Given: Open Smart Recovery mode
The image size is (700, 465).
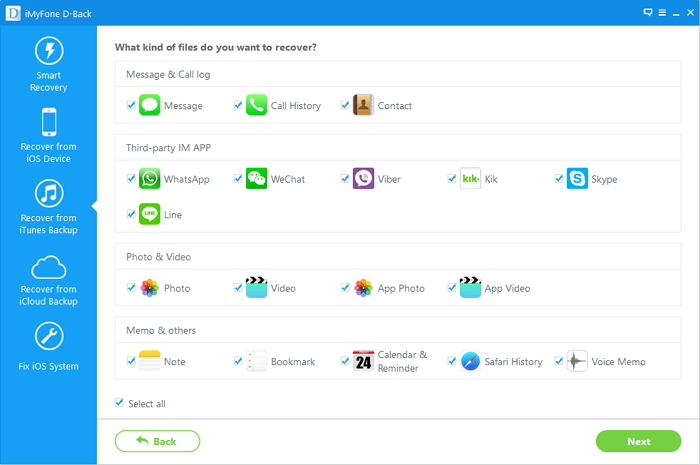Looking at the screenshot, I should point(49,65).
